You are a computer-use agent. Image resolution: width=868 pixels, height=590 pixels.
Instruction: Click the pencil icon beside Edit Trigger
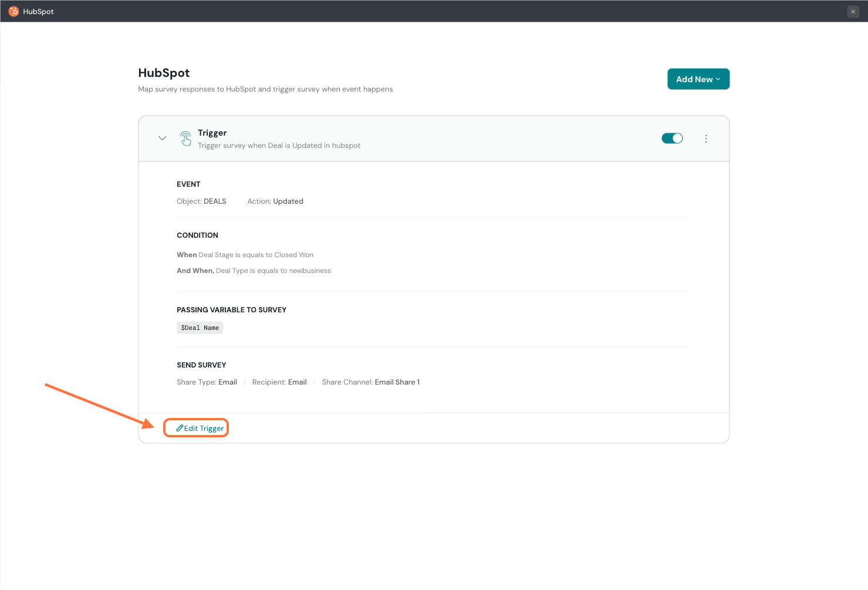point(180,428)
